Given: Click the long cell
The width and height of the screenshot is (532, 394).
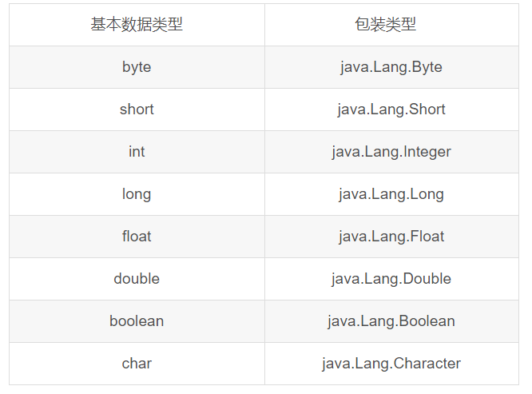Looking at the screenshot, I should (137, 194).
